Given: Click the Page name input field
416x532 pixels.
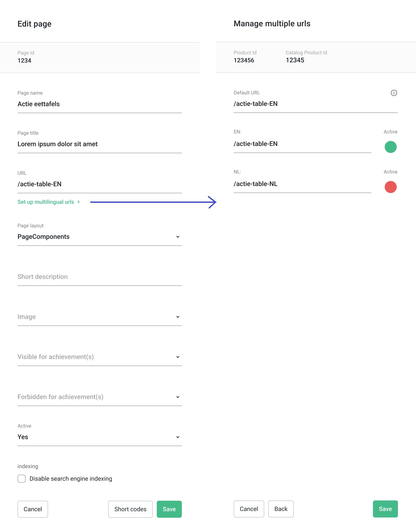Looking at the screenshot, I should coord(99,104).
